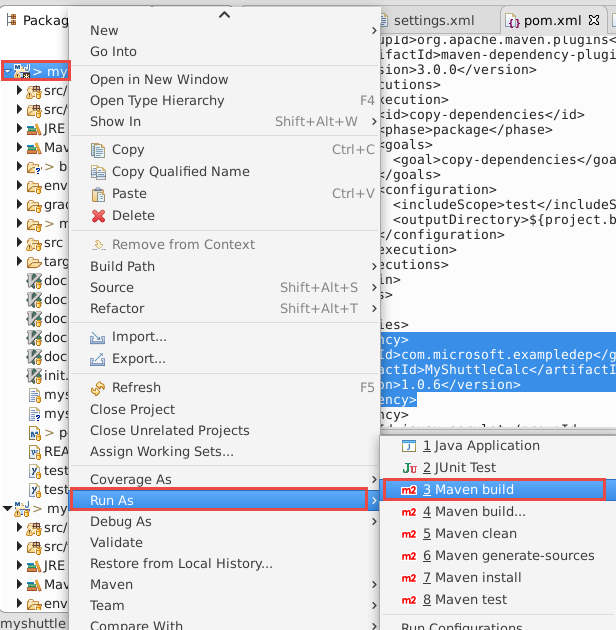
Task: Open the Coverage As submenu
Action: (225, 479)
